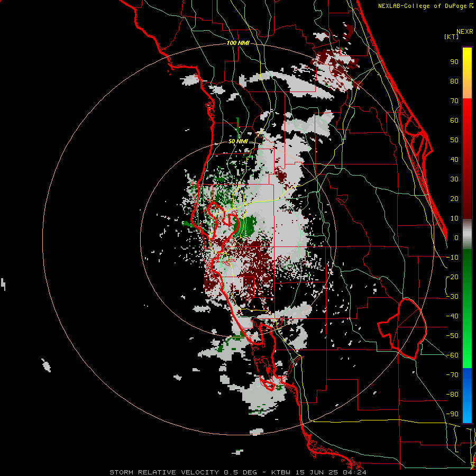Viewport: 476px width, 476px height.
Task: Click the 50 value on velocity scale
Action: pyautogui.click(x=454, y=140)
